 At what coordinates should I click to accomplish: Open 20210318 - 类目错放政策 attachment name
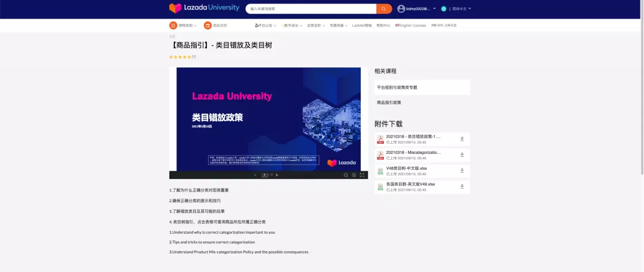click(x=413, y=137)
